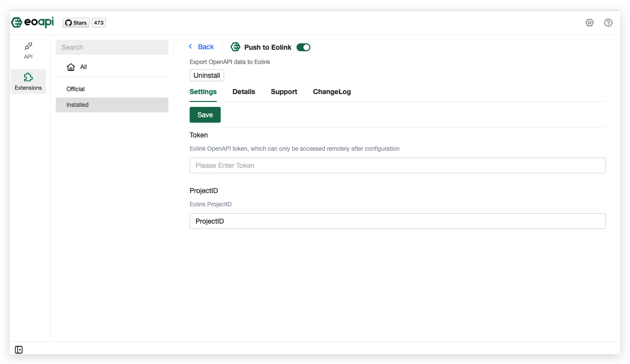Open settings gear icon

[x=590, y=23]
